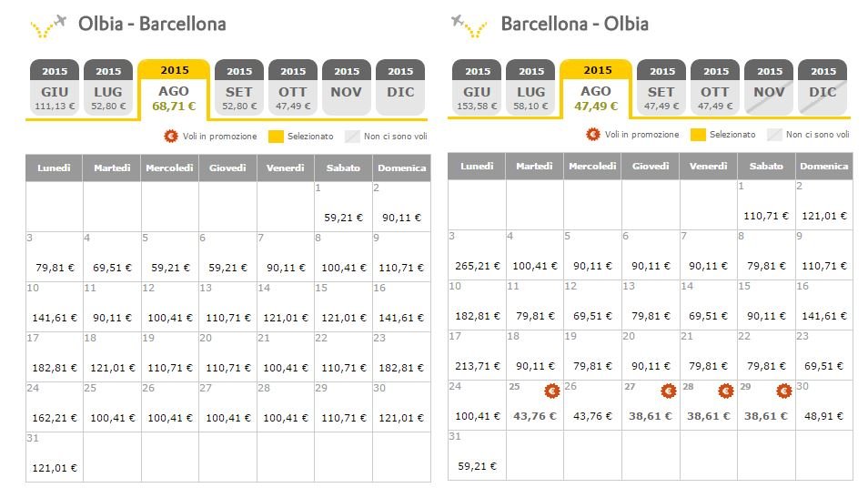Image resolution: width=868 pixels, height=488 pixels.
Task: Pick outbound August 4 fare 69,51 €
Action: (113, 257)
